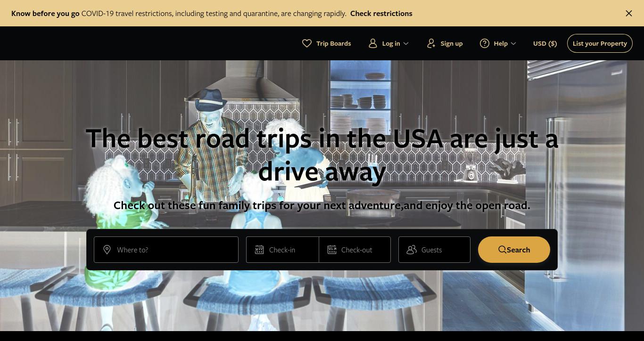This screenshot has width=644, height=341.
Task: Click the Guests people icon
Action: 412,250
